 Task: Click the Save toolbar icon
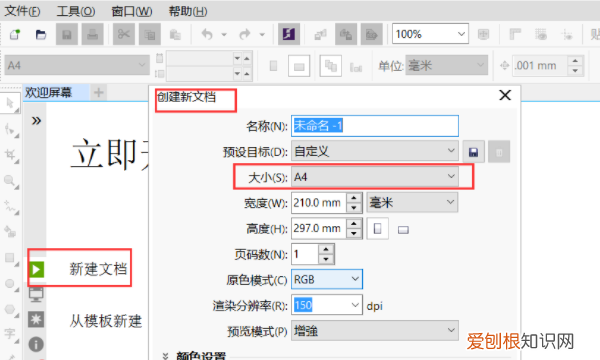(x=67, y=34)
